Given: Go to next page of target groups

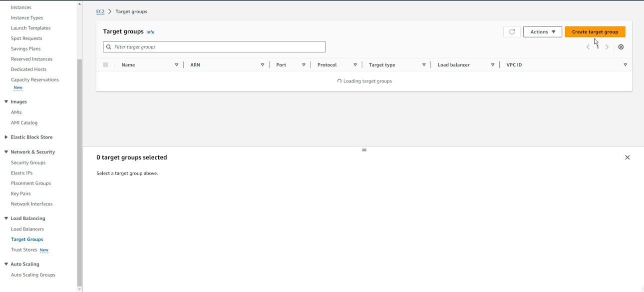Looking at the screenshot, I should (607, 47).
